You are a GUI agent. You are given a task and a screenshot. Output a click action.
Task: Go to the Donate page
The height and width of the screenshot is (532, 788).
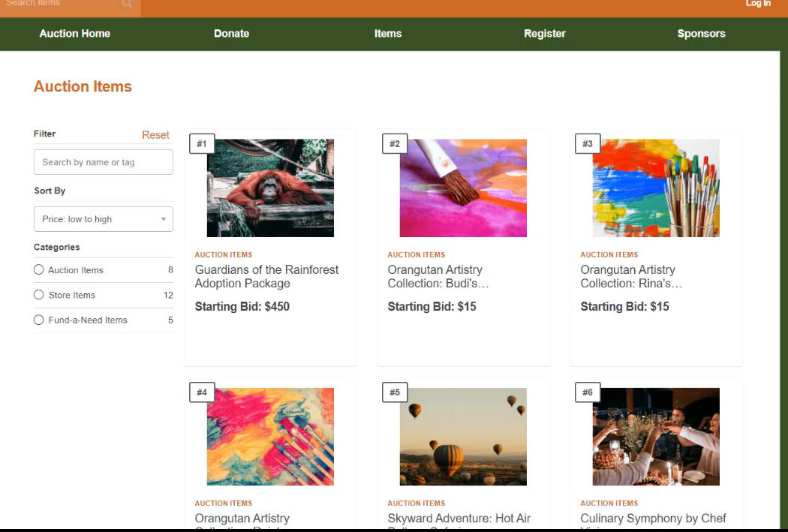(x=232, y=34)
